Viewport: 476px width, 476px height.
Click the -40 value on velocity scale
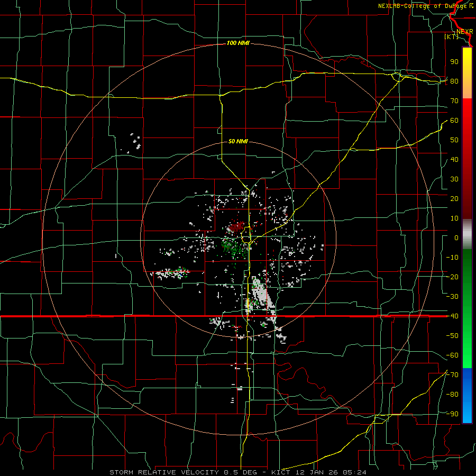(452, 316)
